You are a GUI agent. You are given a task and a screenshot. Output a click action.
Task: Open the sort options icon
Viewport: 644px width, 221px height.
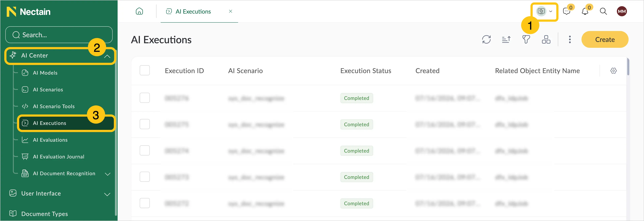(x=506, y=40)
